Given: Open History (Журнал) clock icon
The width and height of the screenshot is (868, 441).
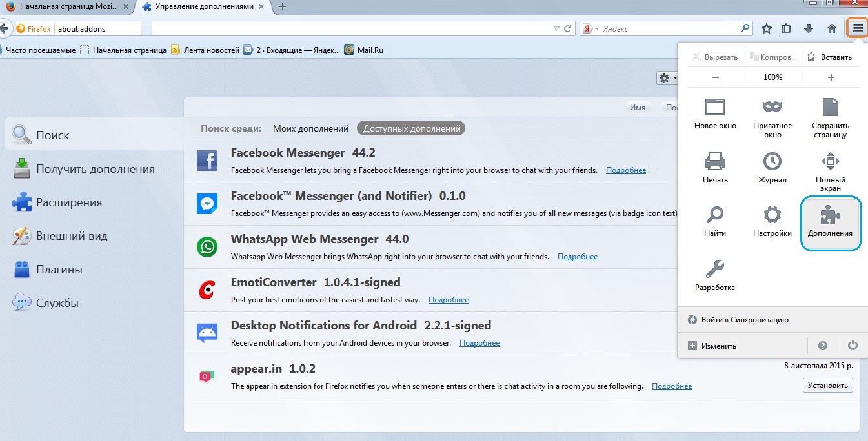Looking at the screenshot, I should 772,161.
